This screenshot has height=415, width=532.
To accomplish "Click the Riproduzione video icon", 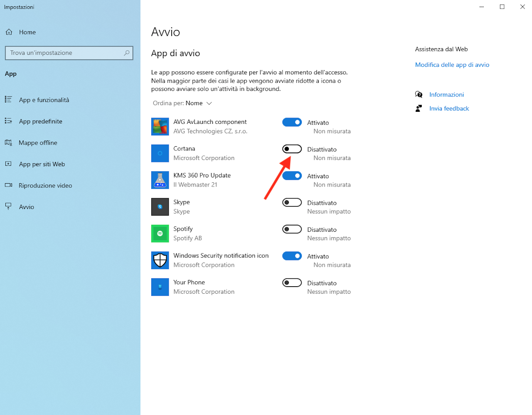I will click(8, 185).
